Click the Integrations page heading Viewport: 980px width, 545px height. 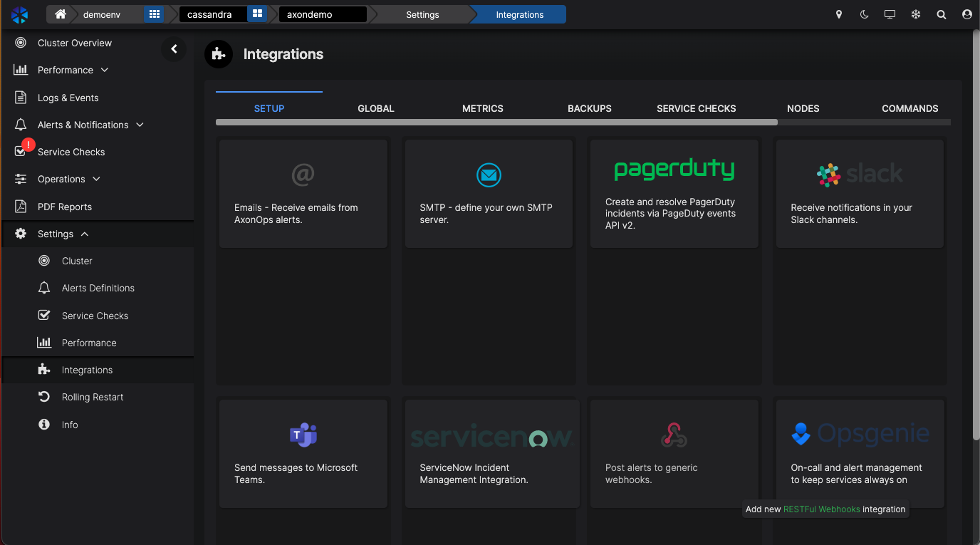(283, 54)
